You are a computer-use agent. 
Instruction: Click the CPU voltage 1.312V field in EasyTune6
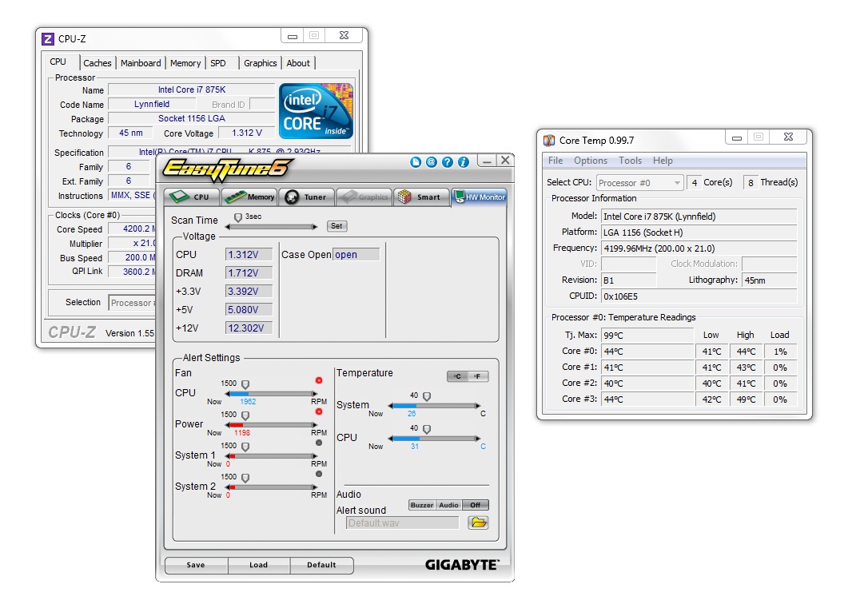(249, 255)
